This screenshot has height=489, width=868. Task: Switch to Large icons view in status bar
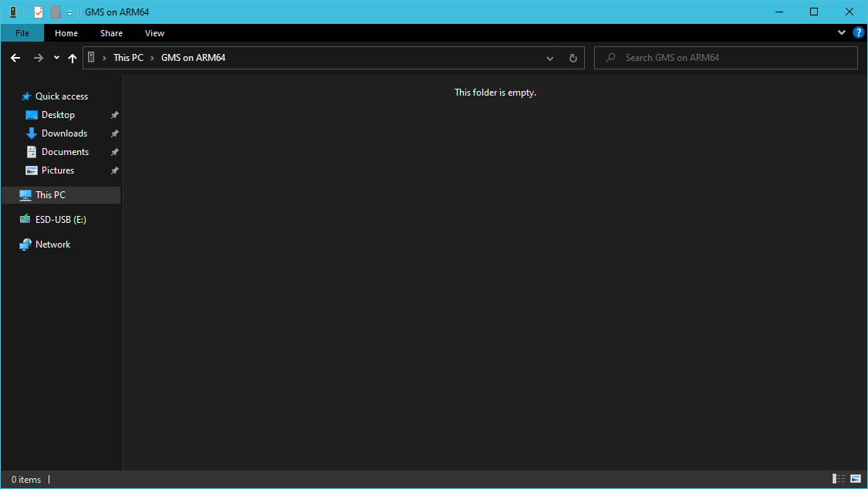click(856, 479)
